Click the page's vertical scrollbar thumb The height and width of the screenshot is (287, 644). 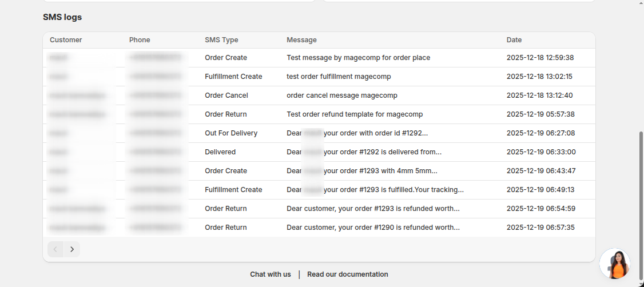(641, 206)
